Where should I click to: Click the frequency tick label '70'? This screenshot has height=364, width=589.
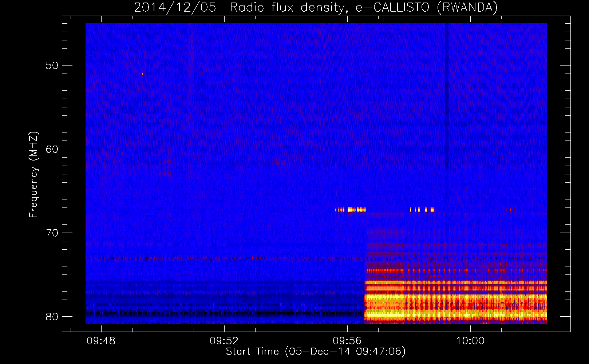coord(52,233)
